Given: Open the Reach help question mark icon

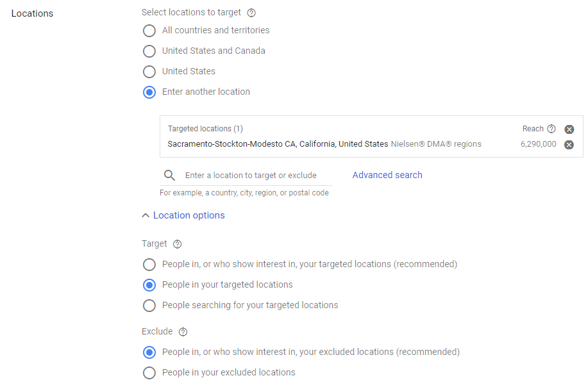Looking at the screenshot, I should tap(551, 129).
